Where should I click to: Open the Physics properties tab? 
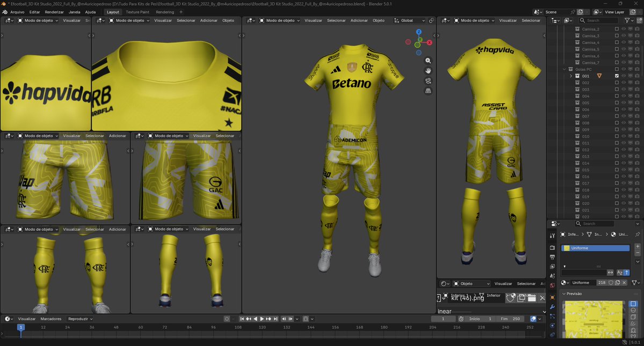(x=552, y=326)
